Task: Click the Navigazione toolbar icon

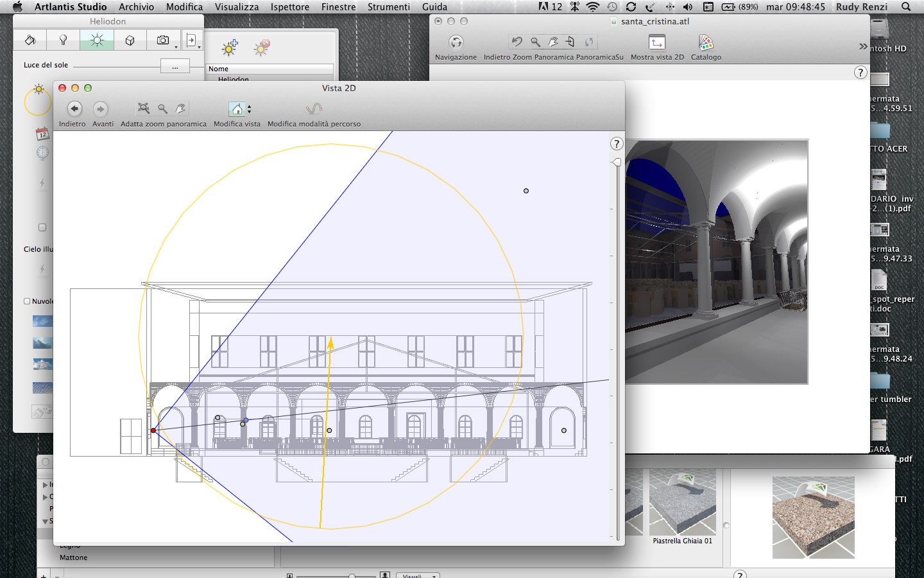Action: tap(456, 42)
